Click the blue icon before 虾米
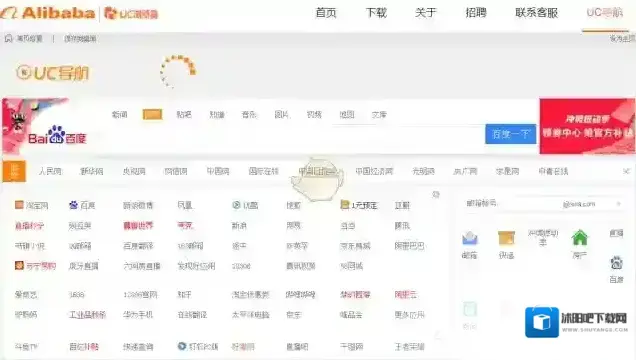The width and height of the screenshot is (636, 360). 182,346
